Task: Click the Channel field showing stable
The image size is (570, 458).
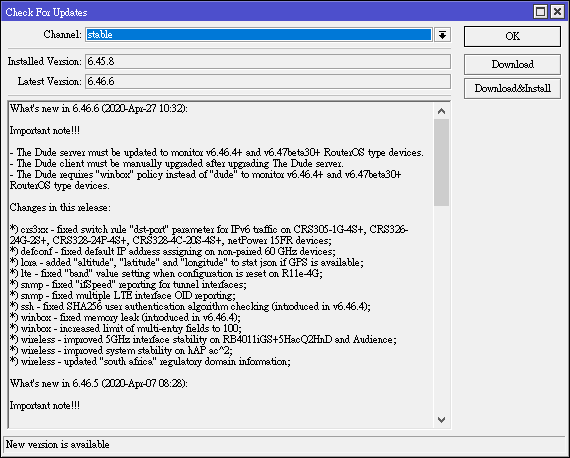Action: coord(259,35)
